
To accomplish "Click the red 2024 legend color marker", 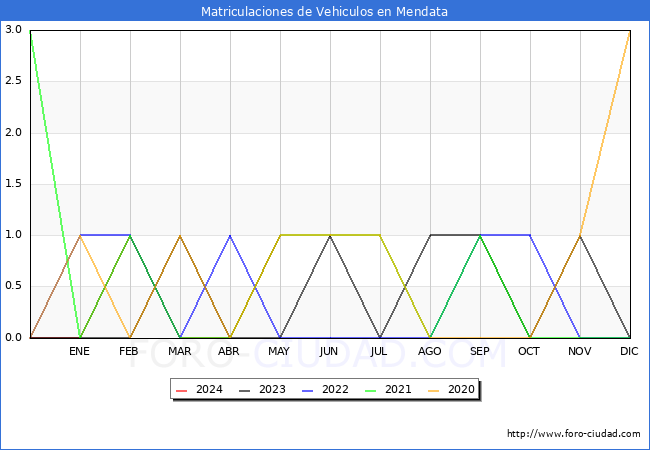I will click(182, 390).
